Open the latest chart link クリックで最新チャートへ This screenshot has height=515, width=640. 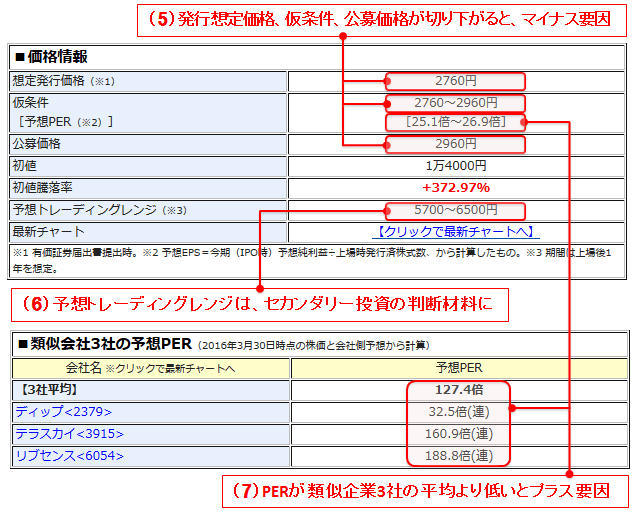(456, 232)
